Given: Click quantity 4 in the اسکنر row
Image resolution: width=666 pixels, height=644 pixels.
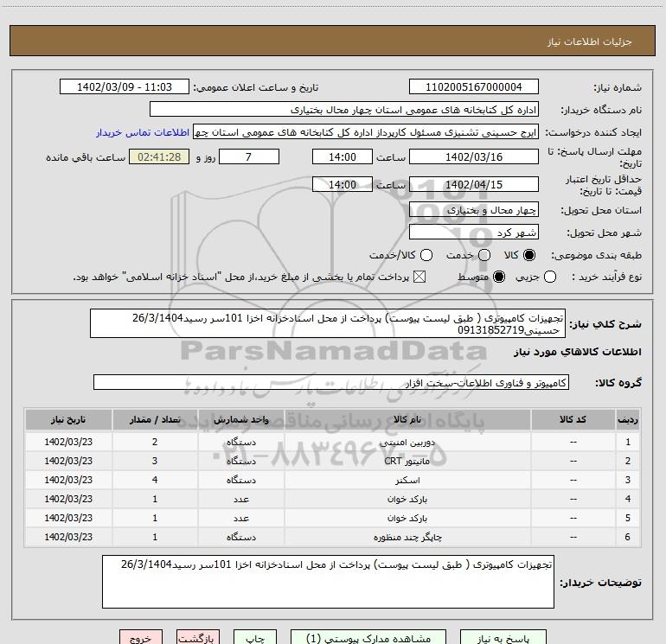Looking at the screenshot, I should pos(155,480).
